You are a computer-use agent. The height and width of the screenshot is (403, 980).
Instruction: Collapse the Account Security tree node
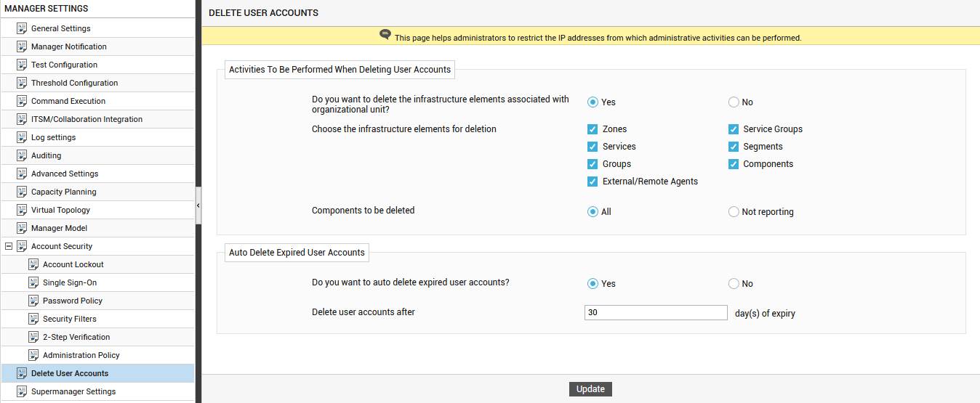(x=9, y=246)
